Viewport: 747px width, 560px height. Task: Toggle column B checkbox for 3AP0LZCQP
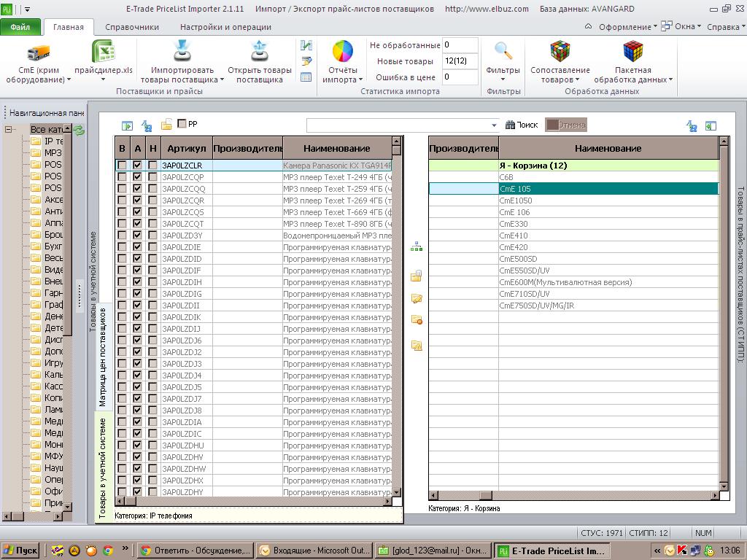122,176
